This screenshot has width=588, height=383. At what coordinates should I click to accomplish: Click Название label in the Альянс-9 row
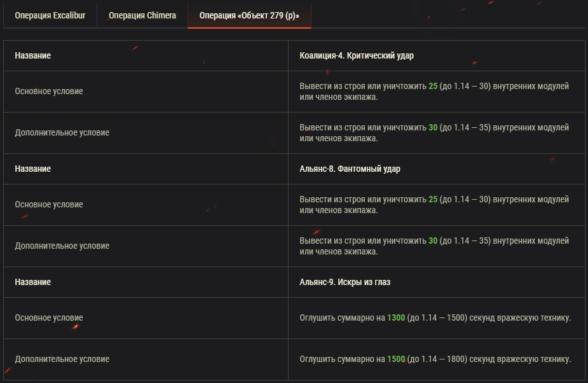[33, 282]
